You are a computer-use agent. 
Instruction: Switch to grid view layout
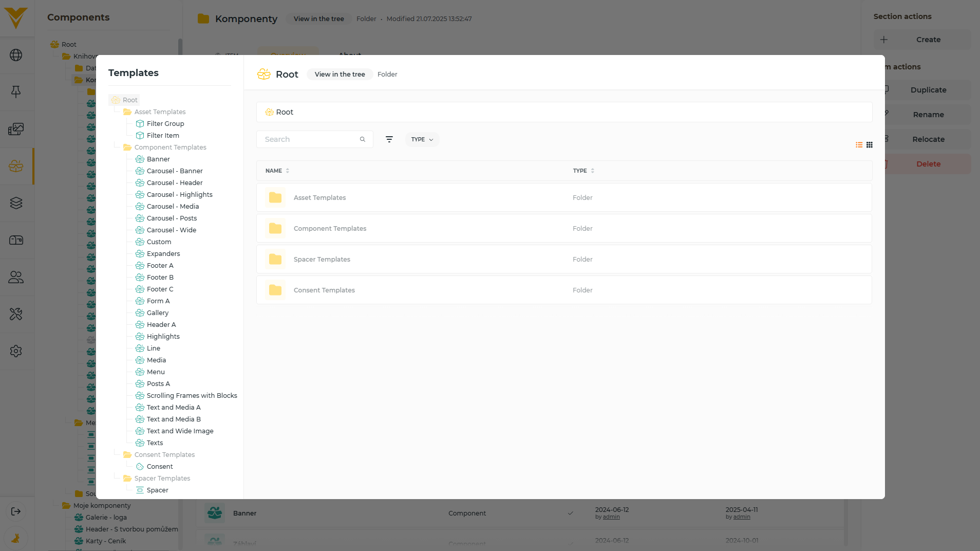click(x=870, y=145)
